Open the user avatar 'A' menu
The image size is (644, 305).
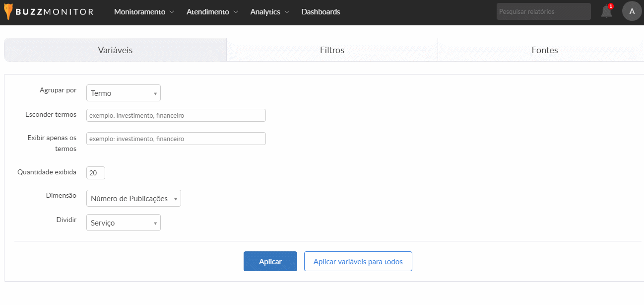(632, 11)
